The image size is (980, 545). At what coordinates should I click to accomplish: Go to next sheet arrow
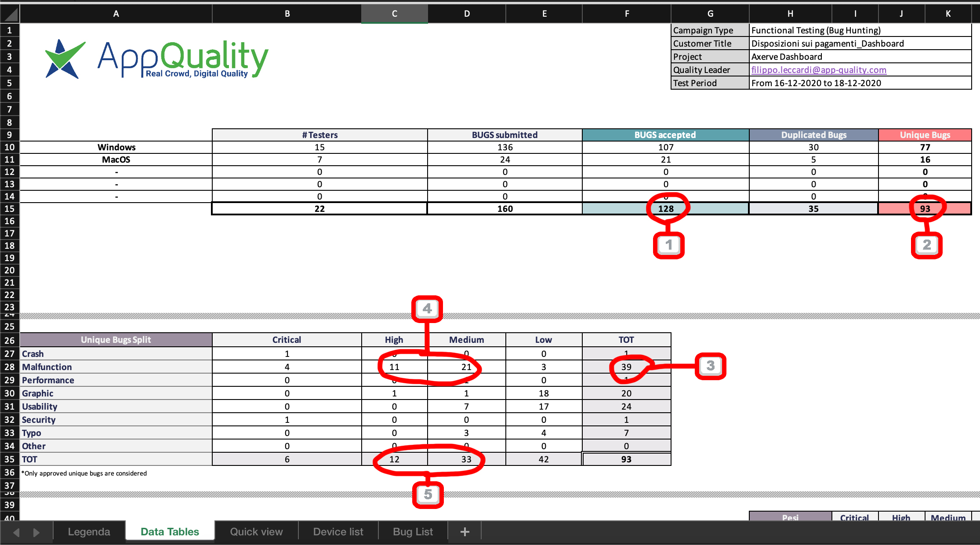coord(36,532)
